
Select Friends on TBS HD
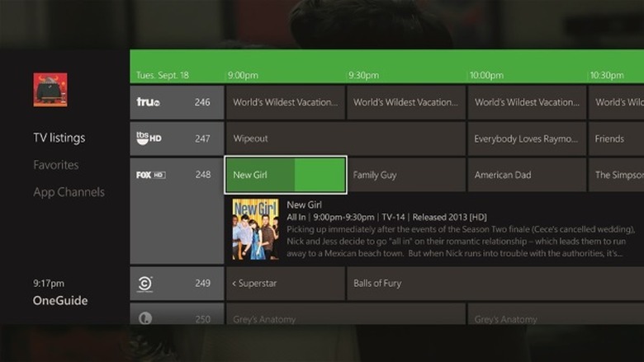click(x=615, y=139)
